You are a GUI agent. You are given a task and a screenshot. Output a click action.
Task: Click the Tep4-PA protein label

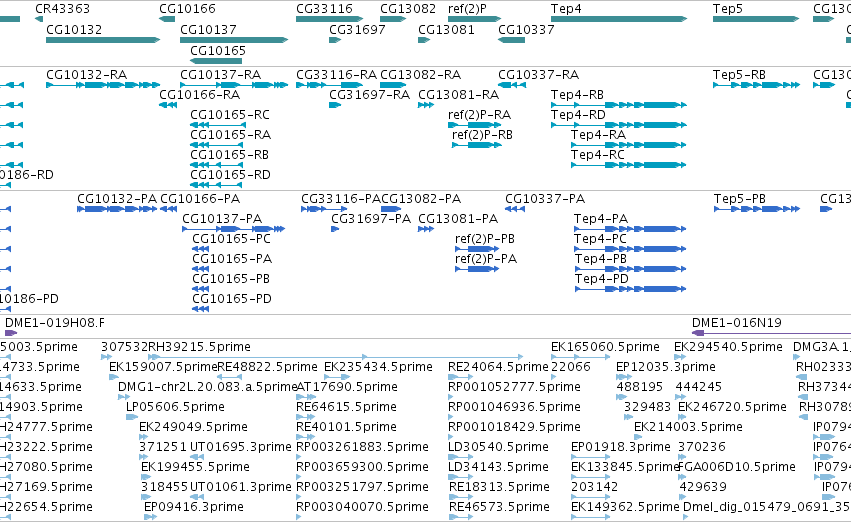pyautogui.click(x=601, y=219)
